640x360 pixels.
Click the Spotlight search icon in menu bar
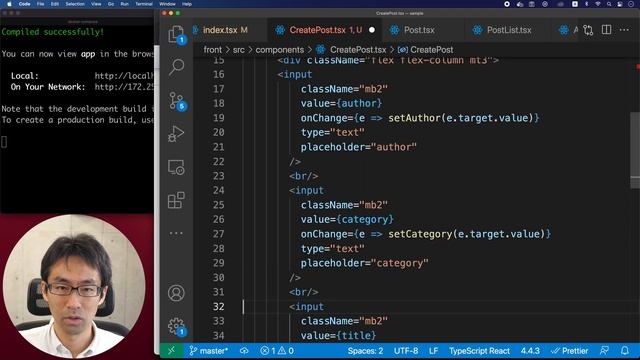609,4
